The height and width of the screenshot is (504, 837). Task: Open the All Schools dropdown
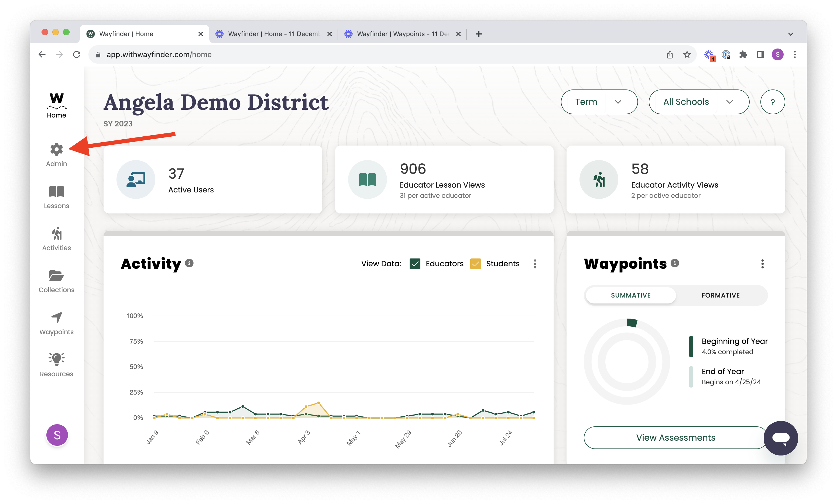coord(698,102)
